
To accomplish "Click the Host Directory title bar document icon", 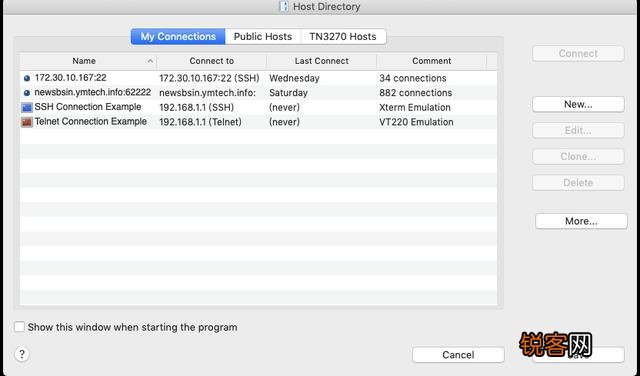I will pyautogui.click(x=284, y=7).
